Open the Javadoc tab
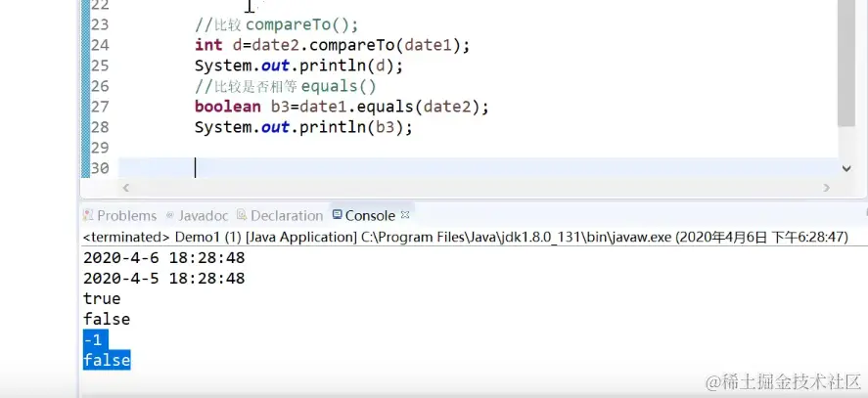868x398 pixels. coord(197,215)
